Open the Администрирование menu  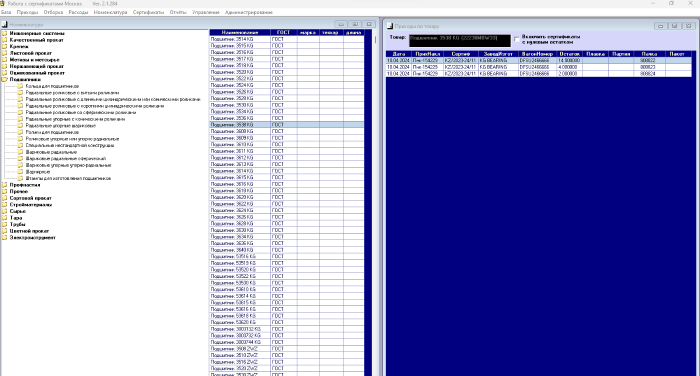249,12
